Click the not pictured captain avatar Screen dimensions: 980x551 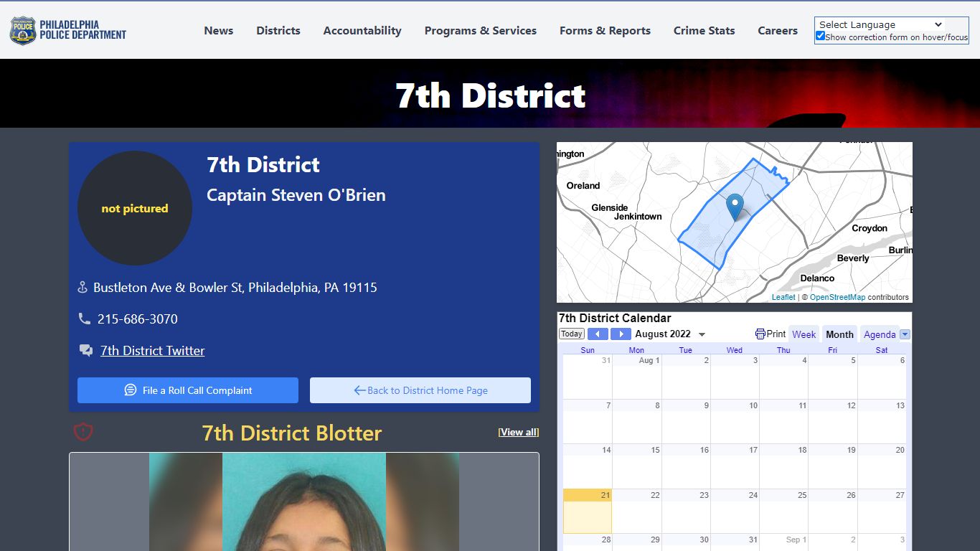tap(135, 208)
